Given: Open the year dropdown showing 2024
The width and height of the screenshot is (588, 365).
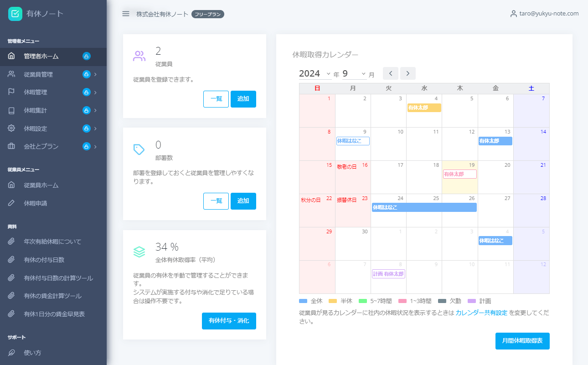Looking at the screenshot, I should coord(315,73).
